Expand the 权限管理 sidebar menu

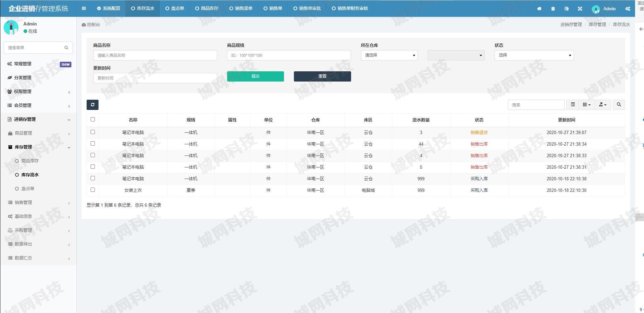38,91
